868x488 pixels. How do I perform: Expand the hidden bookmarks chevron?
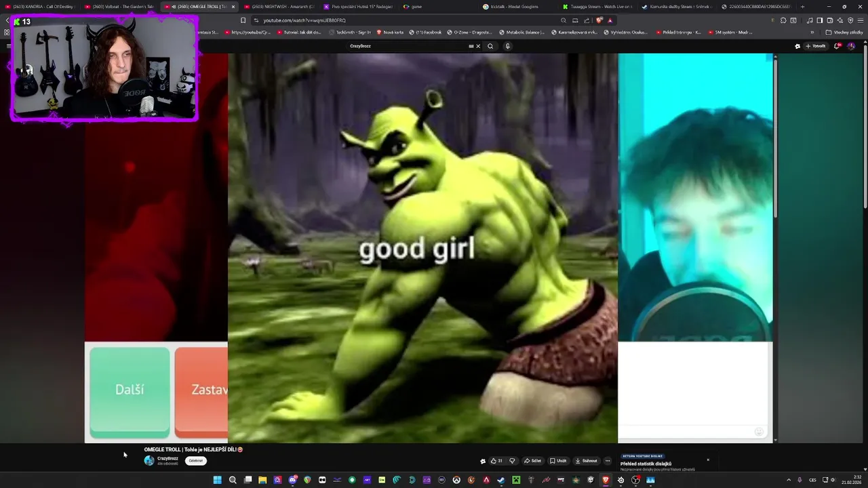click(x=812, y=32)
